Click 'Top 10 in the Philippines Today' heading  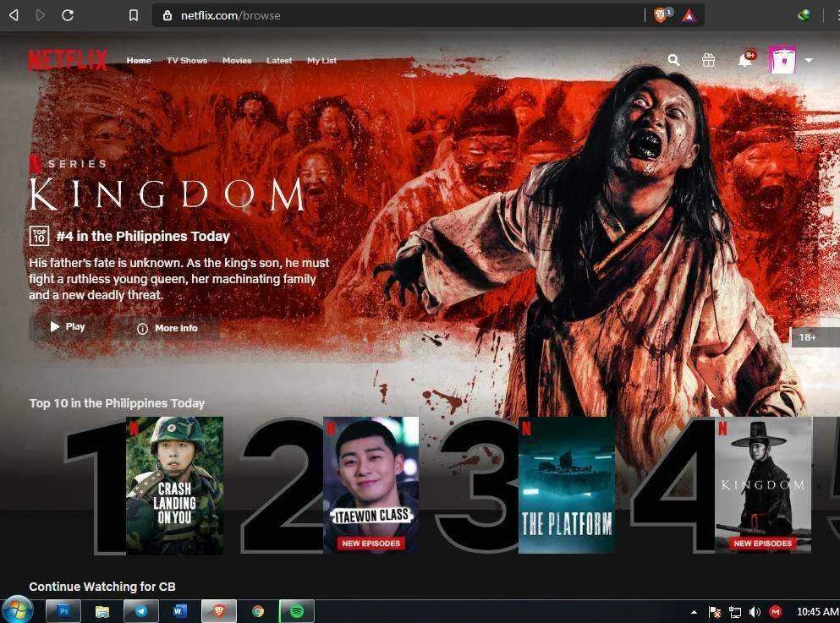117,403
